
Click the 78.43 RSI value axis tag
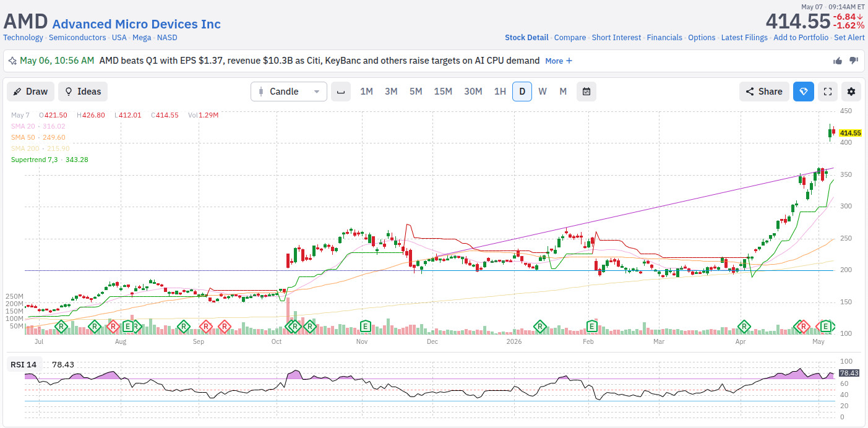coord(849,373)
